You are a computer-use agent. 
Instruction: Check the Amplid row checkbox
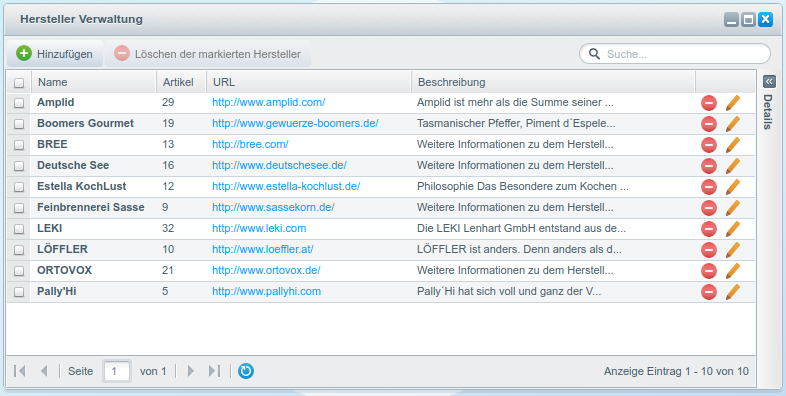click(19, 103)
